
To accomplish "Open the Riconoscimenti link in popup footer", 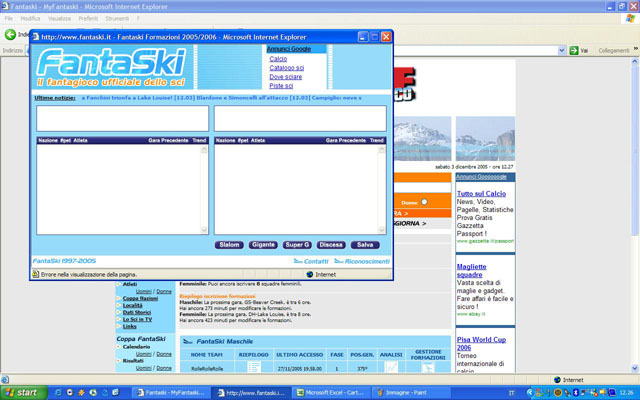I will (362, 261).
